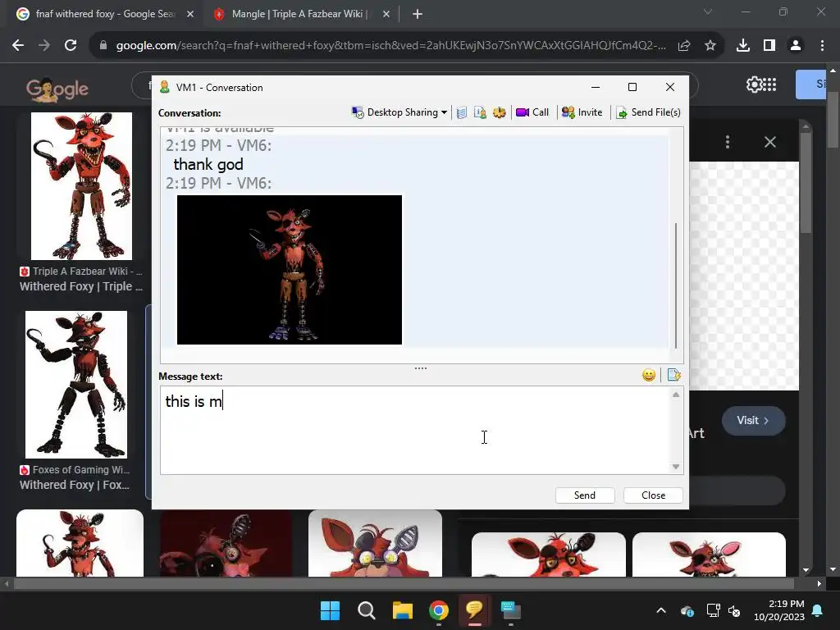Viewport: 840px width, 630px height.
Task: Open message history notebook icon
Action: (462, 112)
